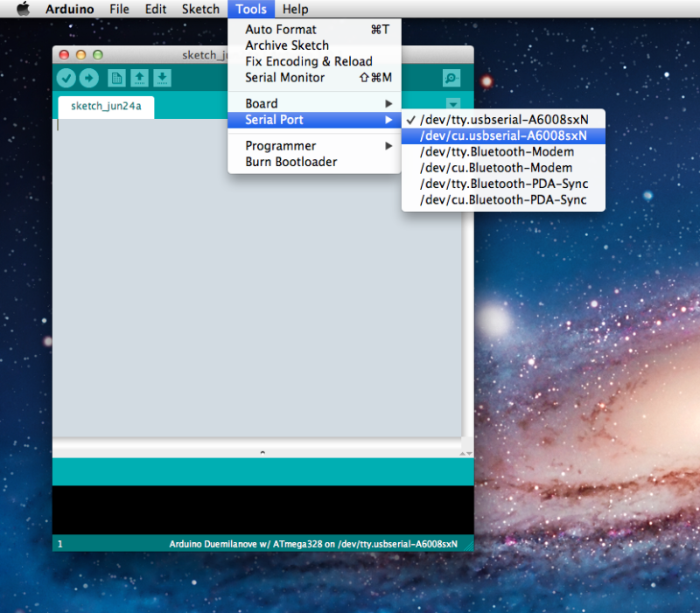Select /dev/tty.usbserial-A6008sxN checked port
This screenshot has height=613, width=700.
click(503, 120)
